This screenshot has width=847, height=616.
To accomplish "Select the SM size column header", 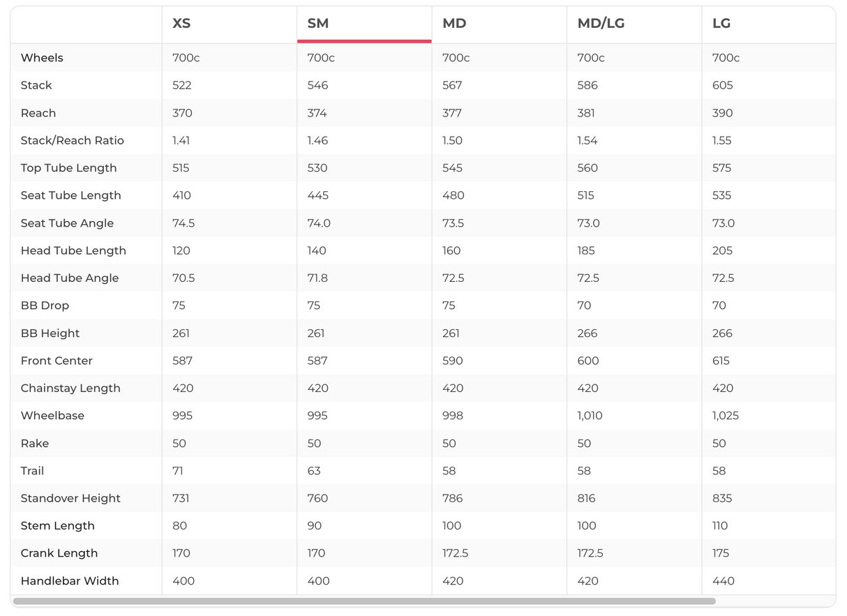I will (318, 24).
